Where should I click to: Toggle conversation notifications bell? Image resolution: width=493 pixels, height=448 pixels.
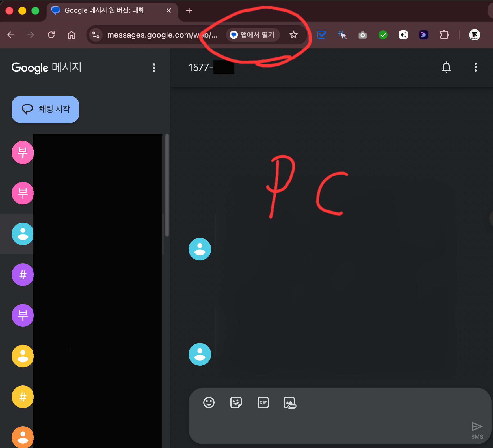(x=446, y=67)
